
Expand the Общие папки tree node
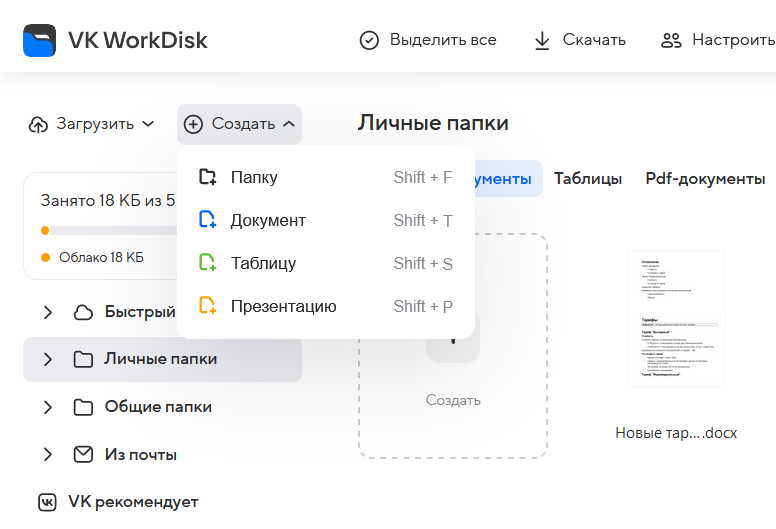pos(47,407)
